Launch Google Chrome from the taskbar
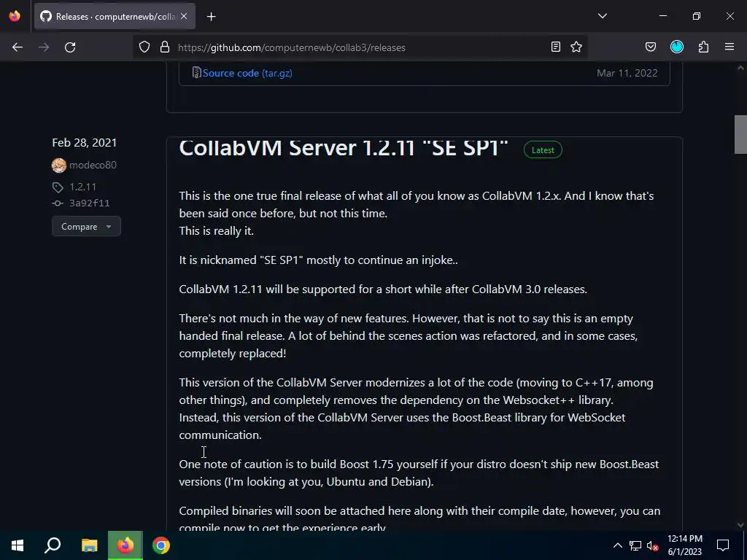This screenshot has height=560, width=747. click(161, 545)
